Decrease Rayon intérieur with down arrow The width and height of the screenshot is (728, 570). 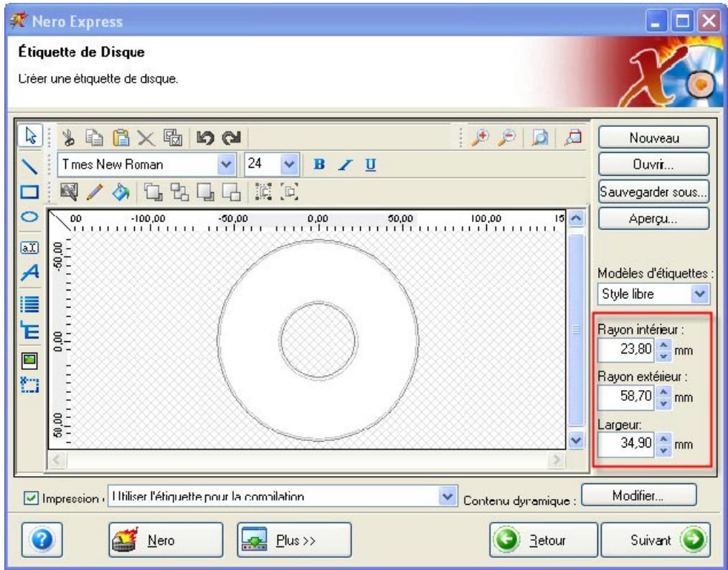664,356
